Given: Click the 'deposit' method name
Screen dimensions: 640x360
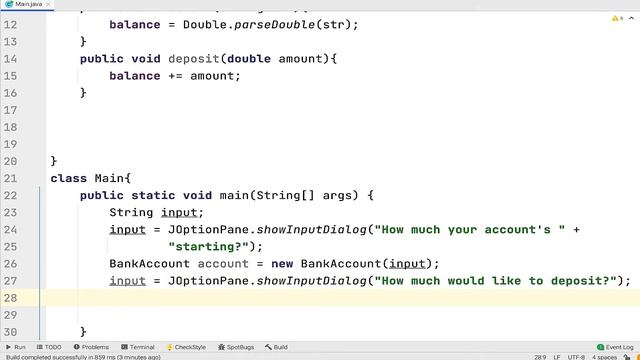Looking at the screenshot, I should pos(194,59).
